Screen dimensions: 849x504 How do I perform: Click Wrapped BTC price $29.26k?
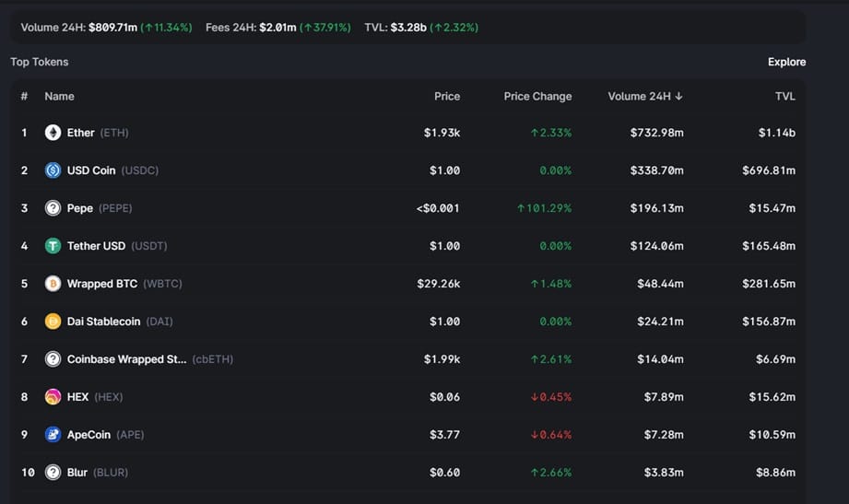(x=439, y=284)
